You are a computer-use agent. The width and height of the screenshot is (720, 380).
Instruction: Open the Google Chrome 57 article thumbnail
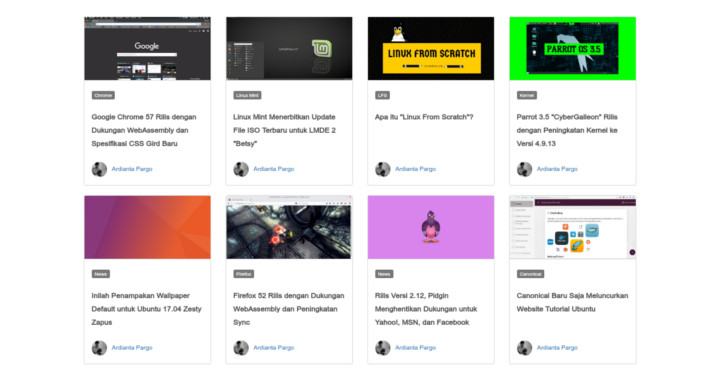(147, 49)
